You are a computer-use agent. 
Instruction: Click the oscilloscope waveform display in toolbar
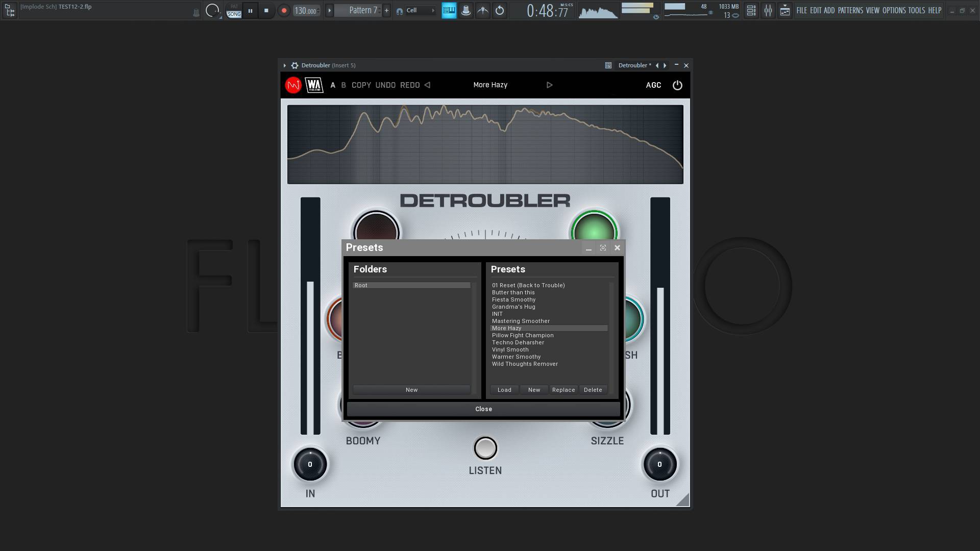(598, 11)
